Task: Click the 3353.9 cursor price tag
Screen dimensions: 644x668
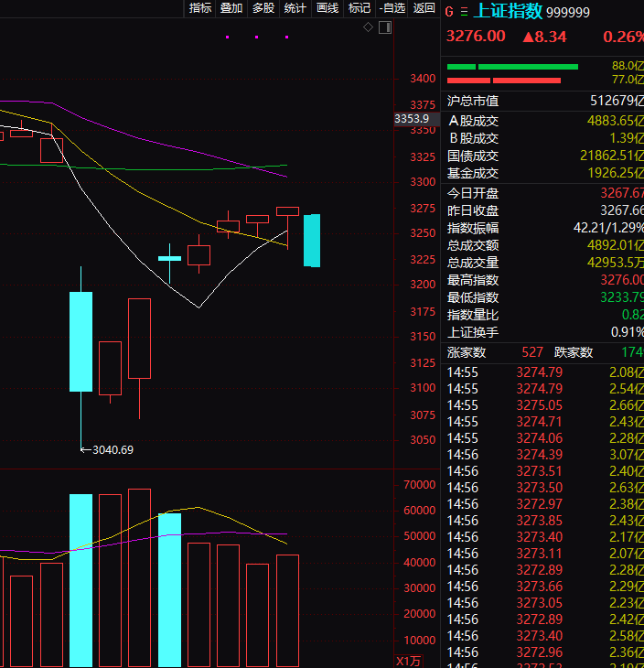Action: tap(416, 119)
